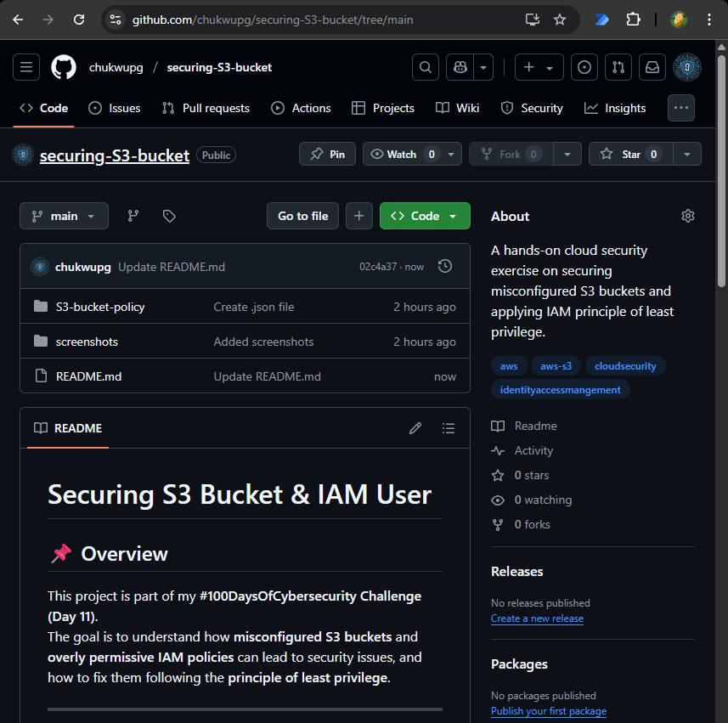728x723 pixels.
Task: Open the browser extensions puzzle icon
Action: (x=633, y=20)
